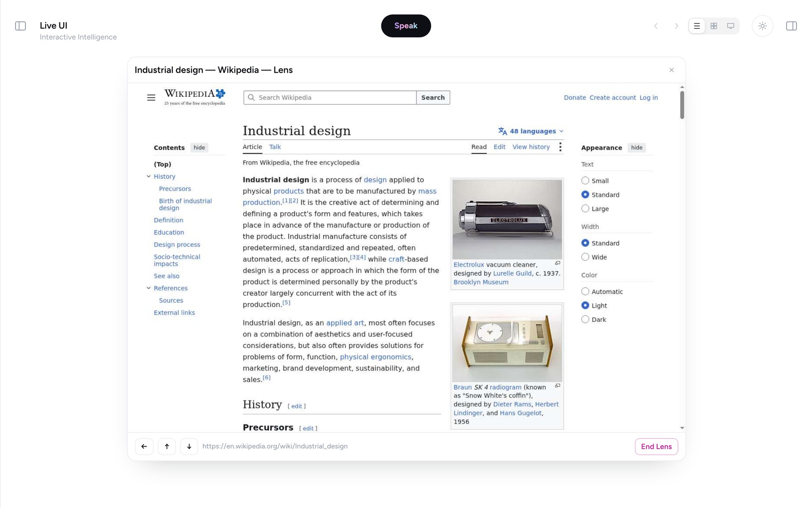Open the Article tab

point(253,147)
